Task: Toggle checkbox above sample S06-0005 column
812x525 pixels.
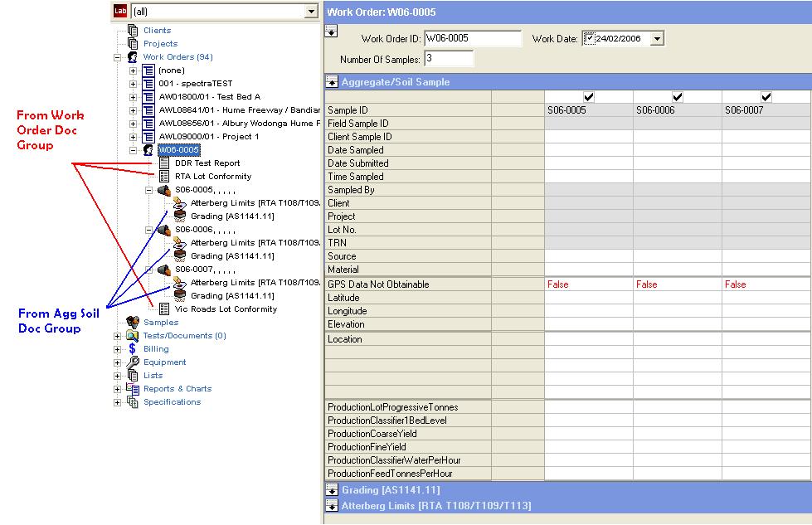Action: click(589, 97)
